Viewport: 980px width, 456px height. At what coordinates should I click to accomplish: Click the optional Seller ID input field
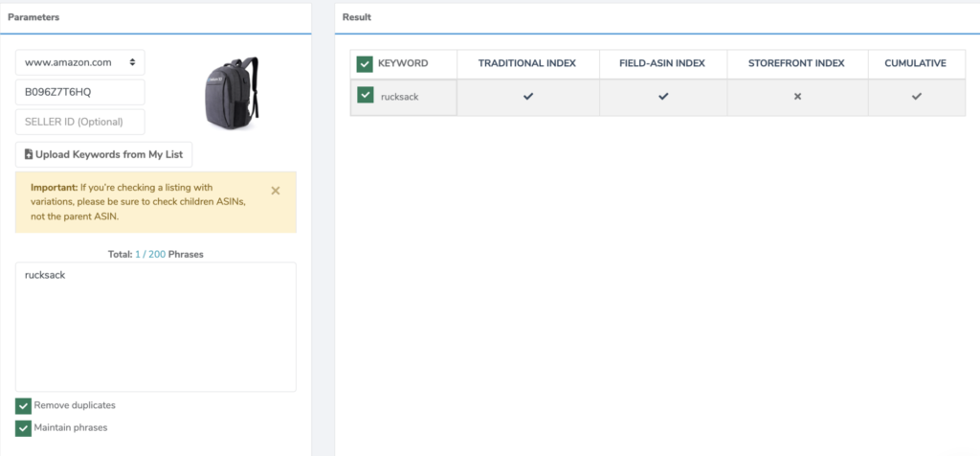coord(79,122)
